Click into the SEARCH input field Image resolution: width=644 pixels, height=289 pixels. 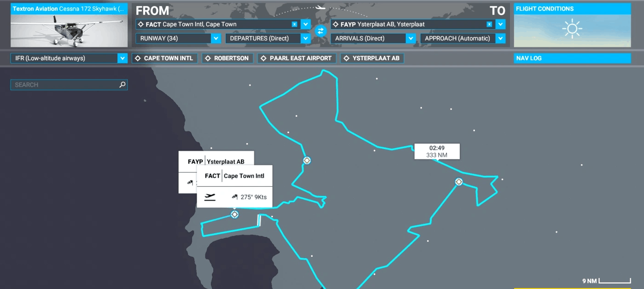pos(64,85)
